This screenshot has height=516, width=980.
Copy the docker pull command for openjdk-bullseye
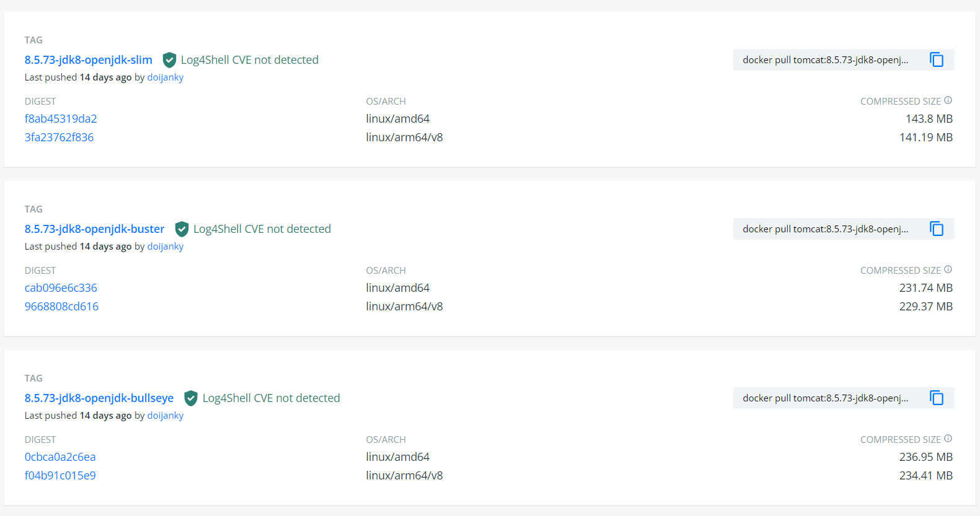(x=936, y=398)
